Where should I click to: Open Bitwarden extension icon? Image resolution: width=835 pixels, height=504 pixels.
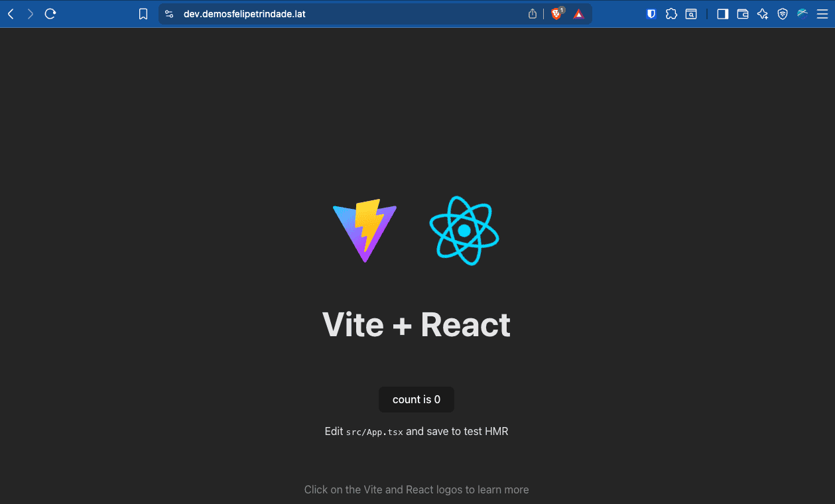point(651,13)
